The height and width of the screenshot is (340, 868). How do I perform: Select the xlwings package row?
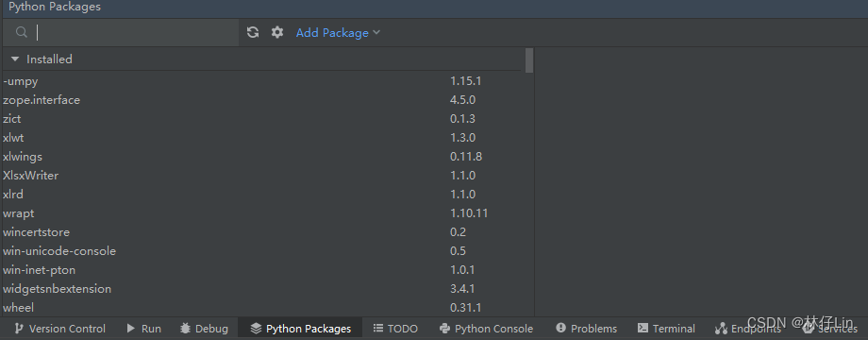[262, 156]
